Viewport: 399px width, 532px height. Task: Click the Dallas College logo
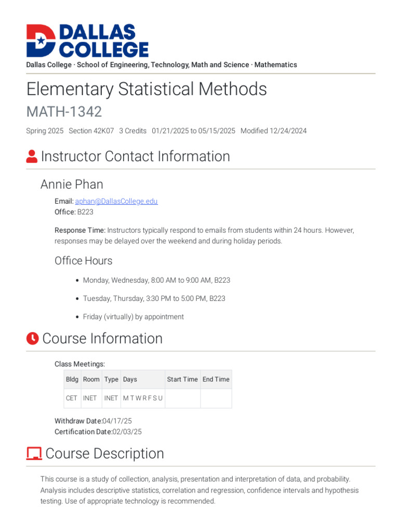(87, 41)
